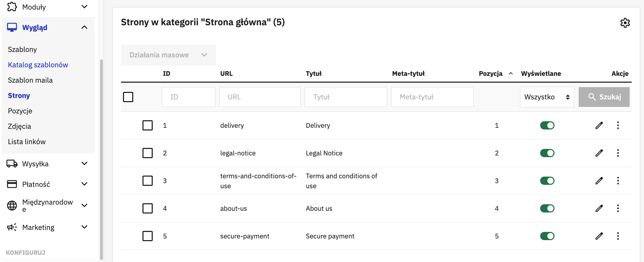
Task: Open Katalog szablonów in sidebar
Action: (38, 65)
